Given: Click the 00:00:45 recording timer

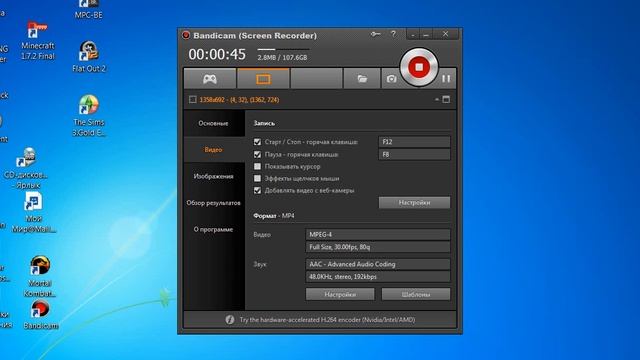Looking at the screenshot, I should click(x=217, y=54).
